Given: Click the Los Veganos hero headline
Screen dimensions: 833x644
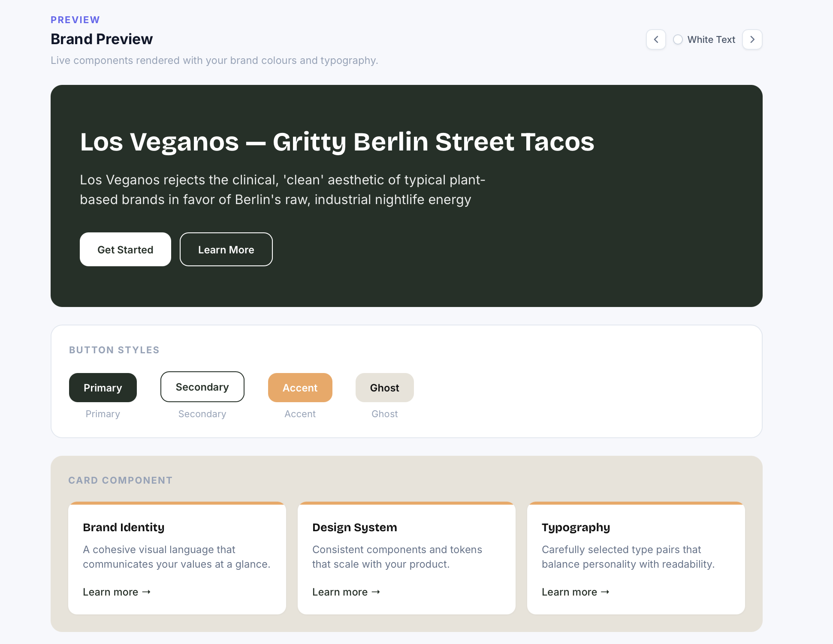Looking at the screenshot, I should tap(337, 142).
